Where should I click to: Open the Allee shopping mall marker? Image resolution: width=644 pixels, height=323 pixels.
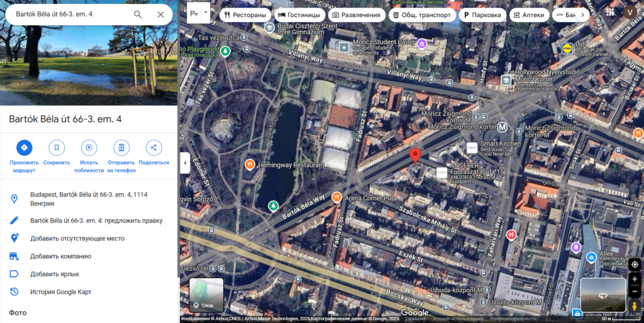point(591,258)
